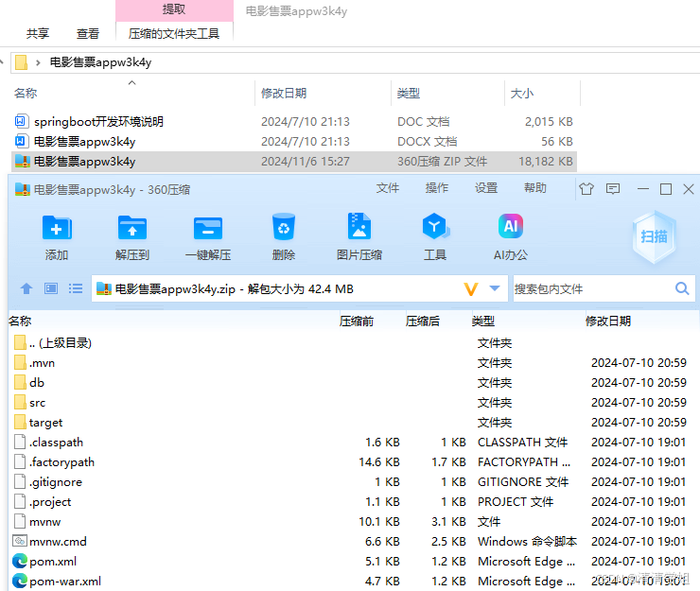Select the .mvn folder
Screen dimensions: 700x591
(42, 363)
